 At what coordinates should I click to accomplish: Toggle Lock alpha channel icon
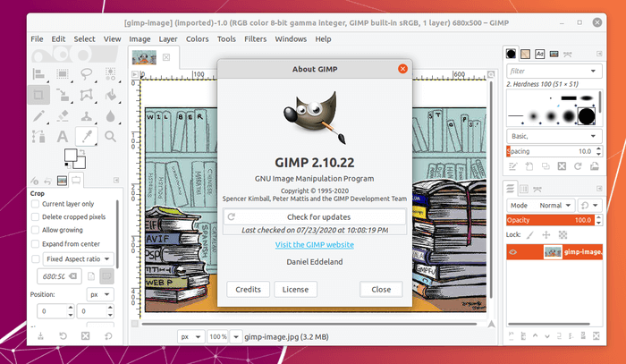pyautogui.click(x=563, y=234)
